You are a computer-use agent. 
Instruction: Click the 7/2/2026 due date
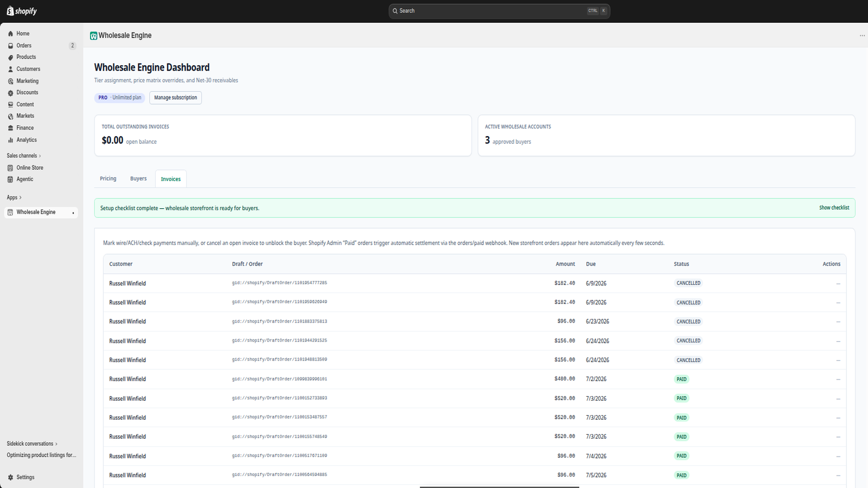[596, 379]
